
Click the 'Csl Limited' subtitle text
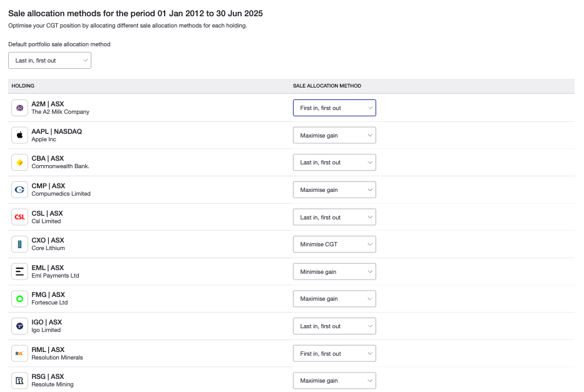[46, 221]
